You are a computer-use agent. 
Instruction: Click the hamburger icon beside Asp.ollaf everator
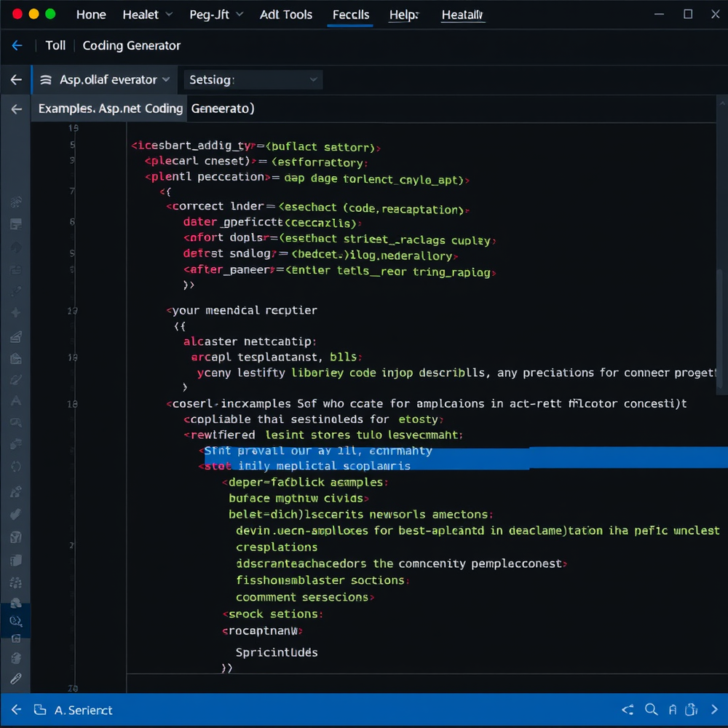click(45, 79)
